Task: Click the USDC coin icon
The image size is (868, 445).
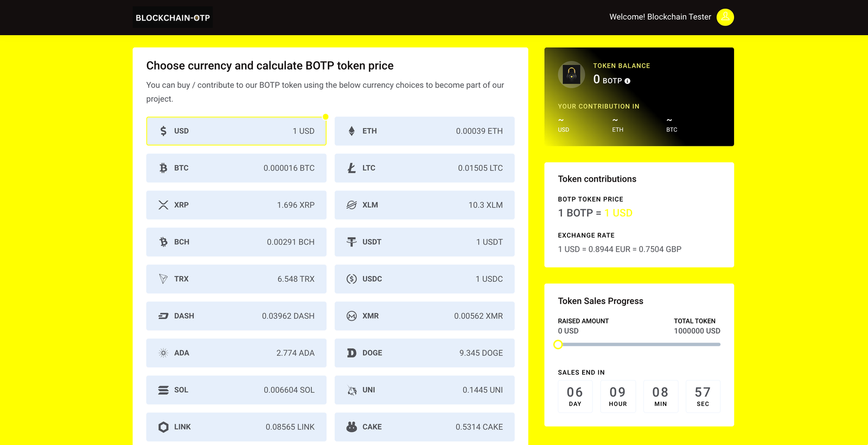Action: (352, 279)
